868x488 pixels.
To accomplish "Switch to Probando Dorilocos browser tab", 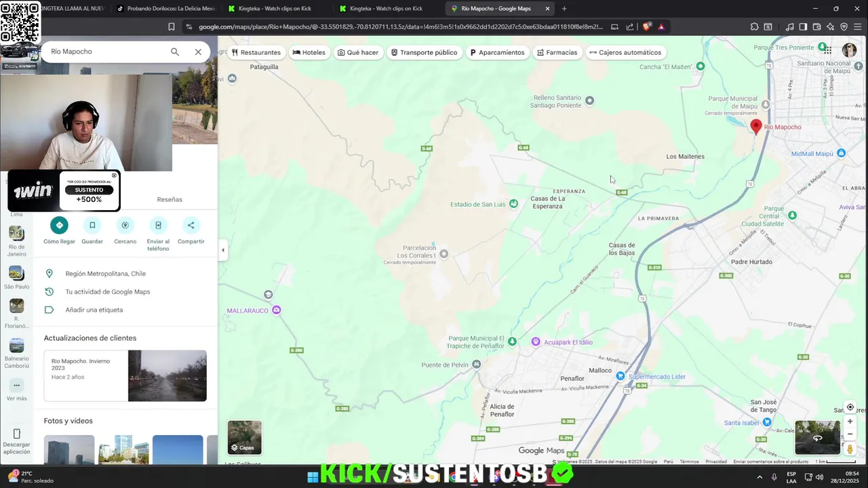I will [166, 9].
